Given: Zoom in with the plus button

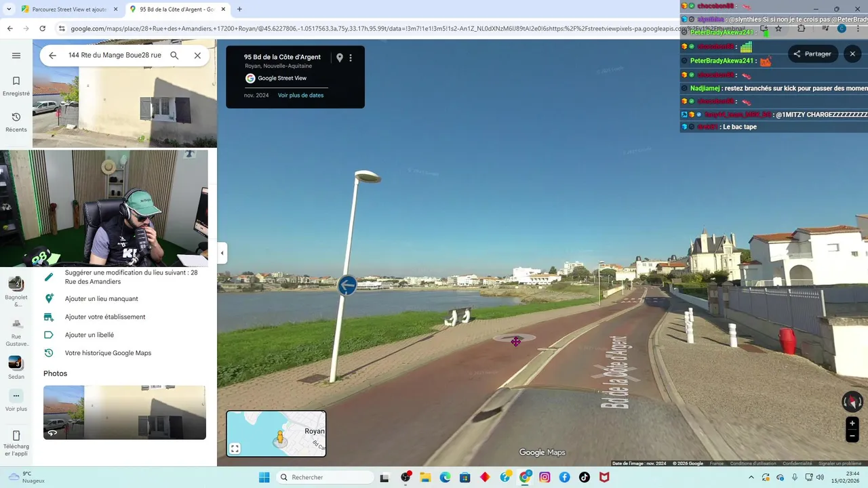Looking at the screenshot, I should click(852, 424).
